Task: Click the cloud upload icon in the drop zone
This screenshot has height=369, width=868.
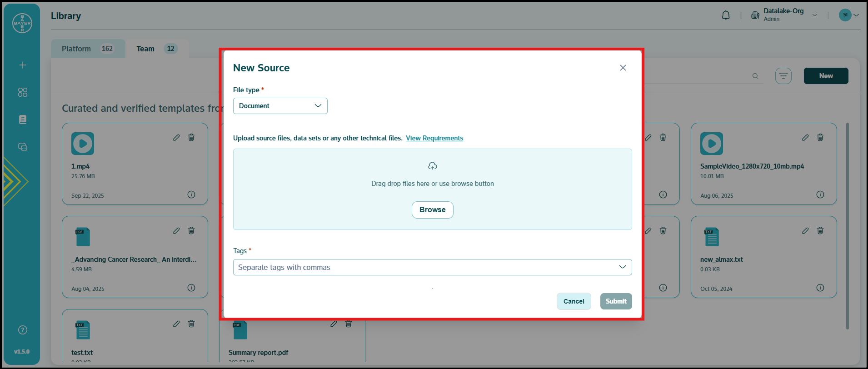Action: (x=433, y=166)
